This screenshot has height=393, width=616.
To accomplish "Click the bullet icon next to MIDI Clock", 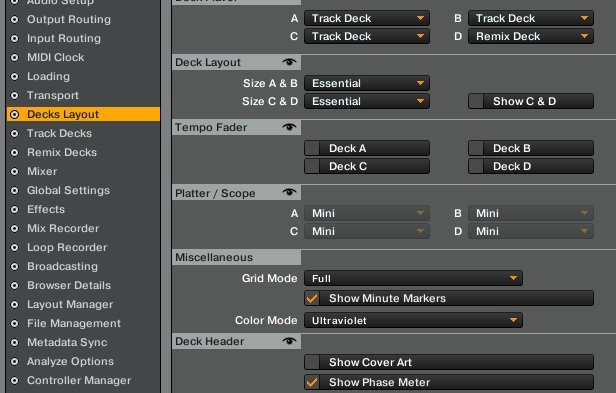I will (15, 57).
